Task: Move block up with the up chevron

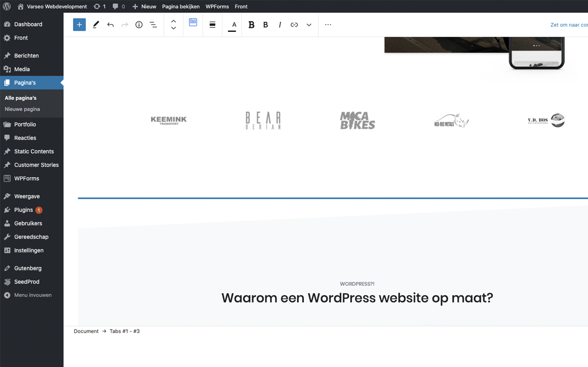Action: coord(174,21)
